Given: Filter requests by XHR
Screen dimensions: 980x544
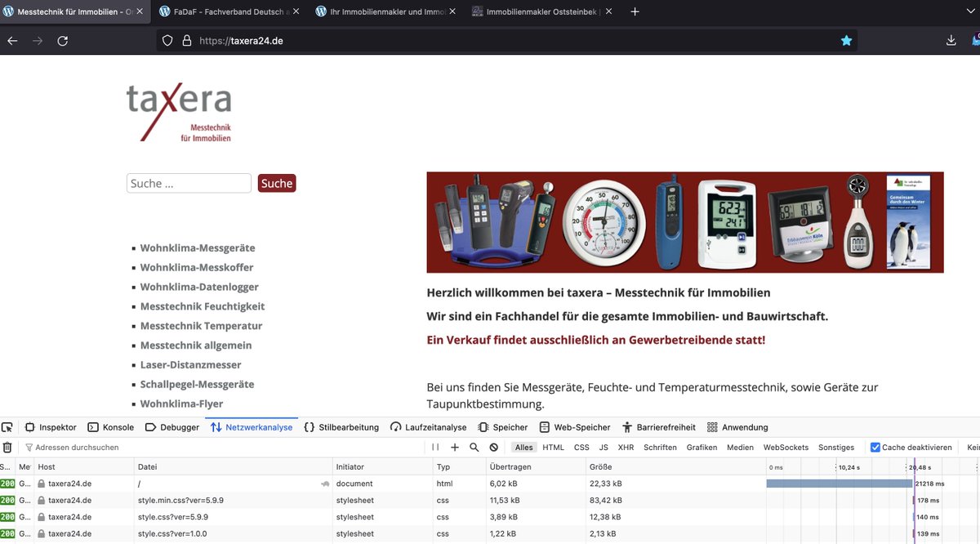Looking at the screenshot, I should click(x=626, y=448).
